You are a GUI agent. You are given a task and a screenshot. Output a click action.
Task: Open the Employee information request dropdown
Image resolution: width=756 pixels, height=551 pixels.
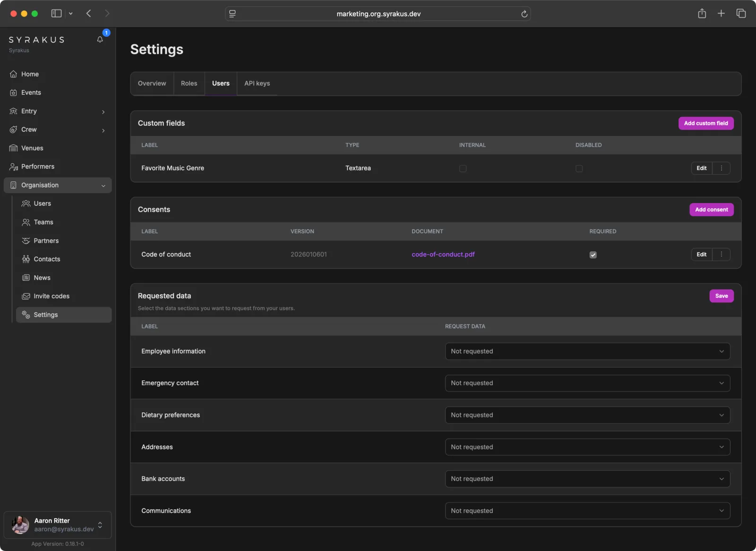point(587,351)
